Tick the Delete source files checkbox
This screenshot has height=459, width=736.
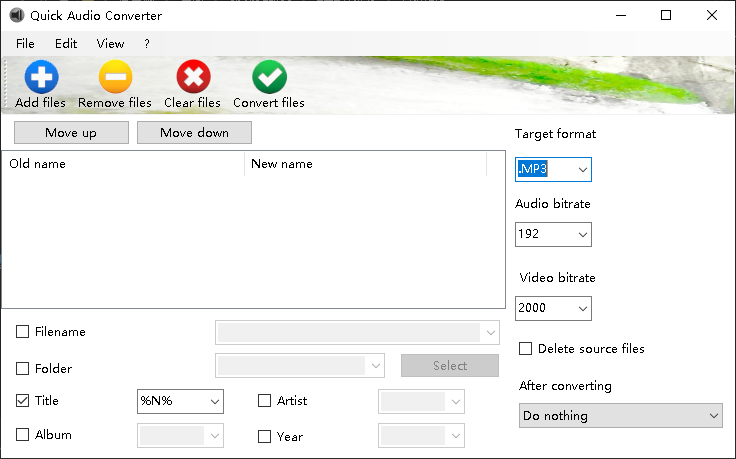(x=526, y=349)
